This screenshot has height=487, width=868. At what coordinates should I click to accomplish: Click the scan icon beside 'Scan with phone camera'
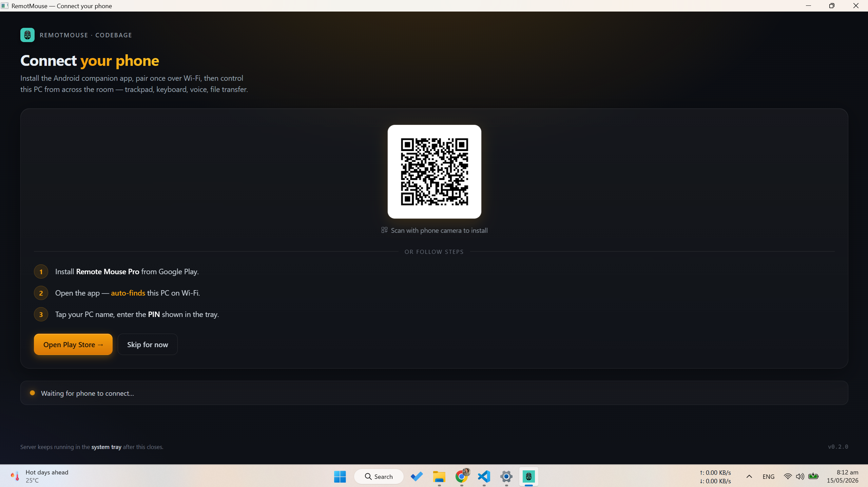384,230
